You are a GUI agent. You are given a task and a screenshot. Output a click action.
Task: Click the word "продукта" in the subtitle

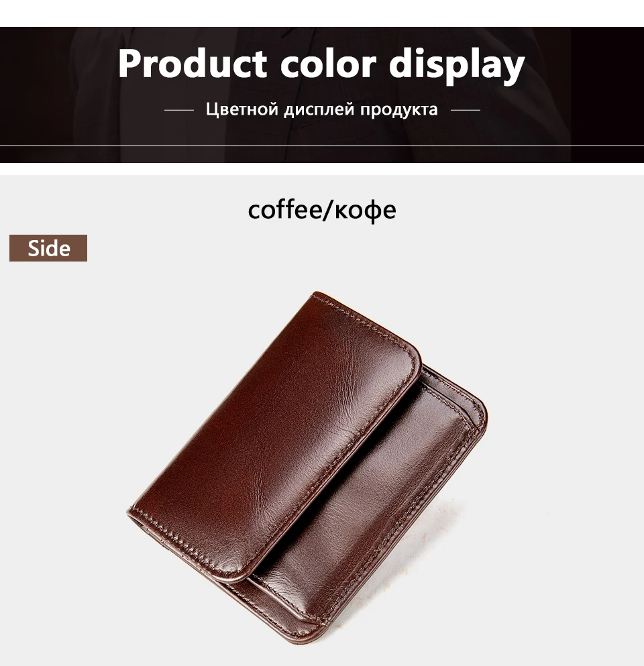(x=399, y=110)
